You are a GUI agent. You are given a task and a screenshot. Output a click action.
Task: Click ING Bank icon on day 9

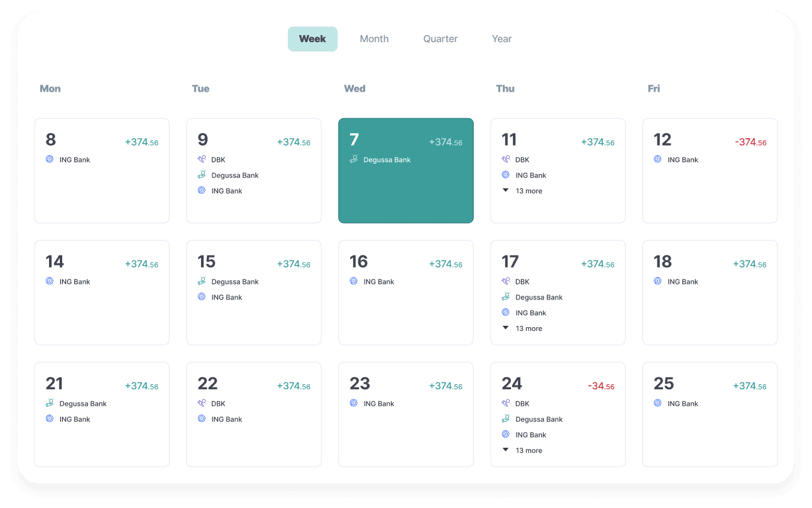click(202, 190)
